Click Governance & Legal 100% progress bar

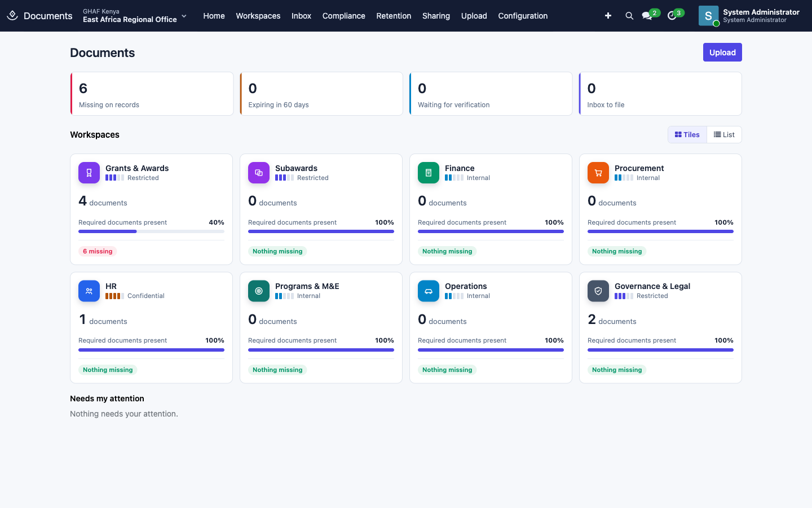pyautogui.click(x=660, y=350)
